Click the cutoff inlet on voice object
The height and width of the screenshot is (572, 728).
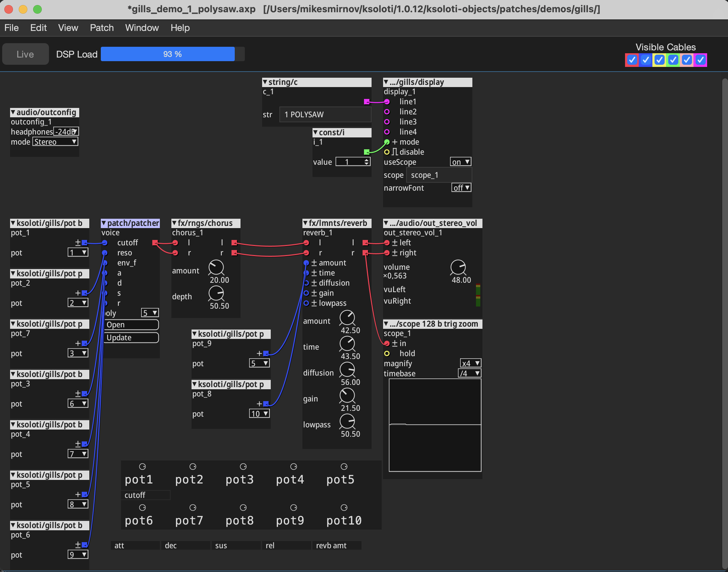point(104,243)
